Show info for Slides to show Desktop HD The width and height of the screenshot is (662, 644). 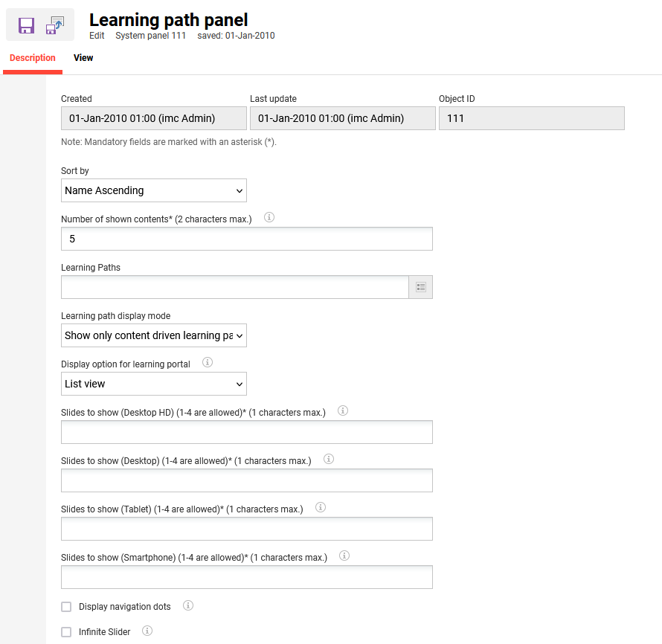pos(343,411)
